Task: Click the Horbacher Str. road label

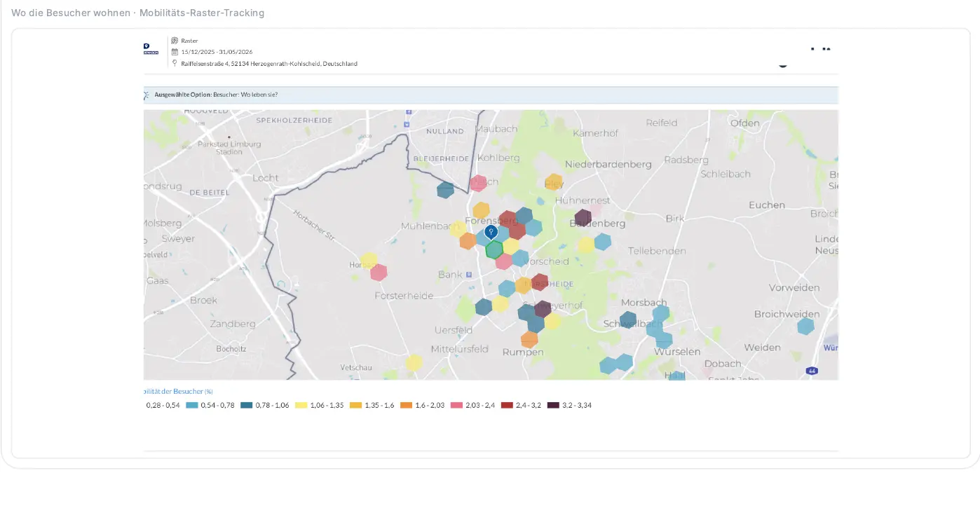Action: [x=314, y=226]
